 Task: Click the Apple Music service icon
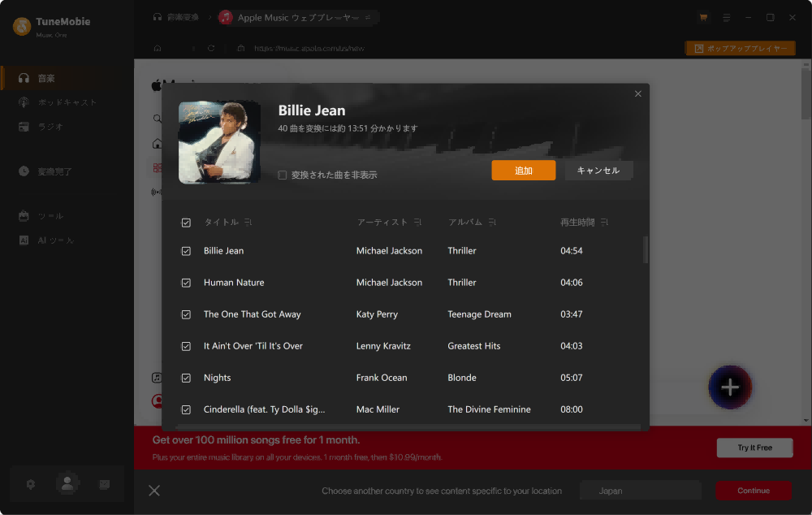click(x=225, y=18)
